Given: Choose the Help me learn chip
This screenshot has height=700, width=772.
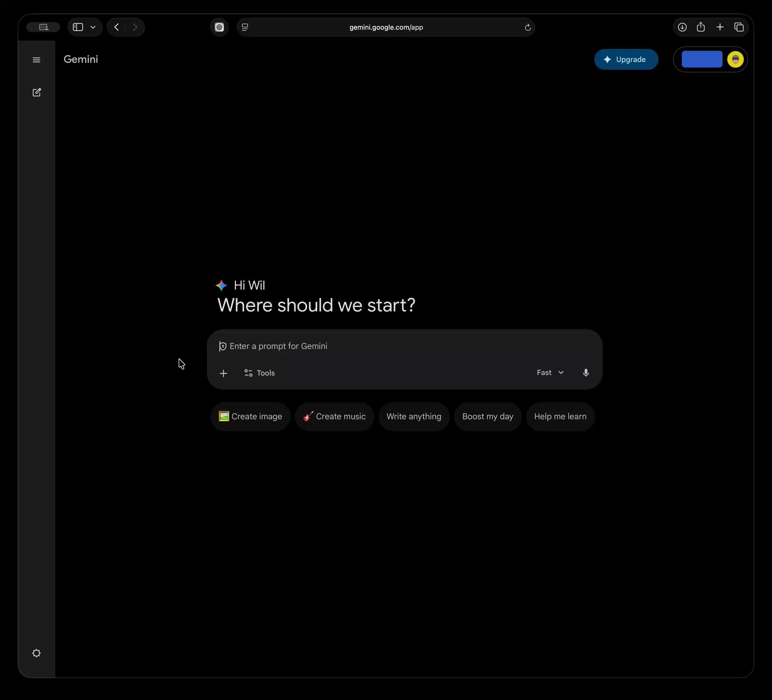Looking at the screenshot, I should click(x=560, y=416).
